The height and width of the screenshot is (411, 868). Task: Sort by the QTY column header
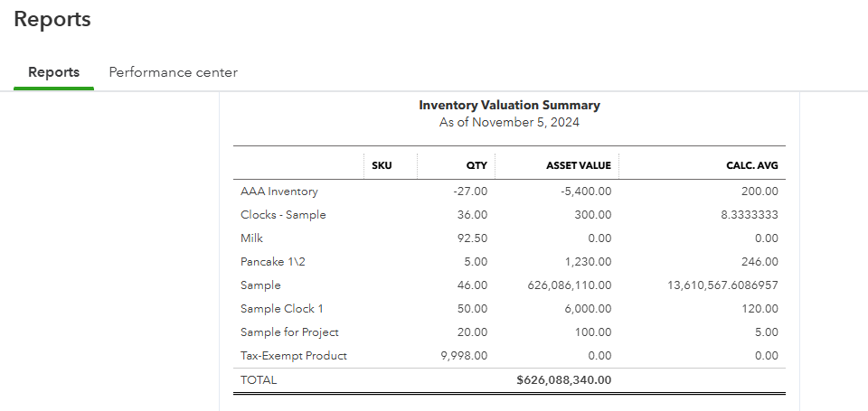(x=476, y=165)
